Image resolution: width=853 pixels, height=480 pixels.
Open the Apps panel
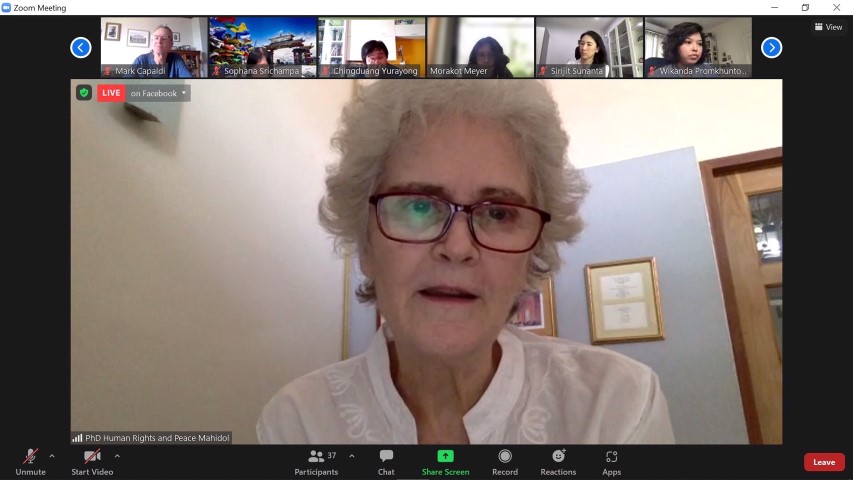611,462
